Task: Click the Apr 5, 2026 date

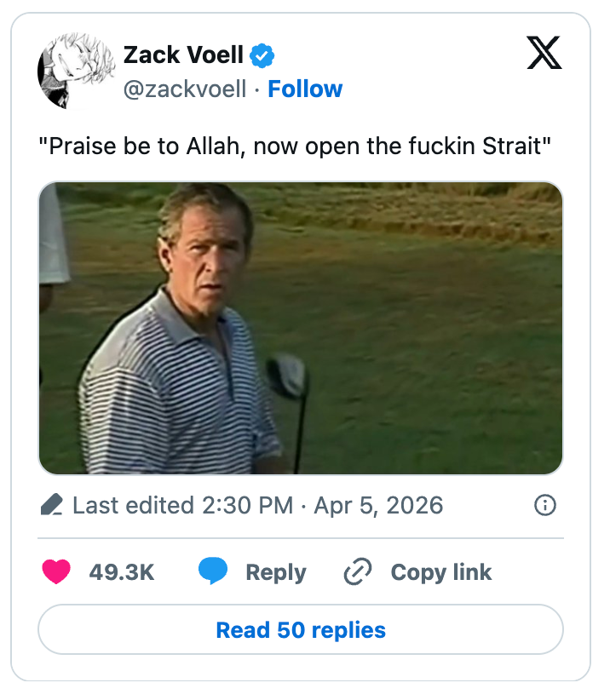Action: [378, 505]
